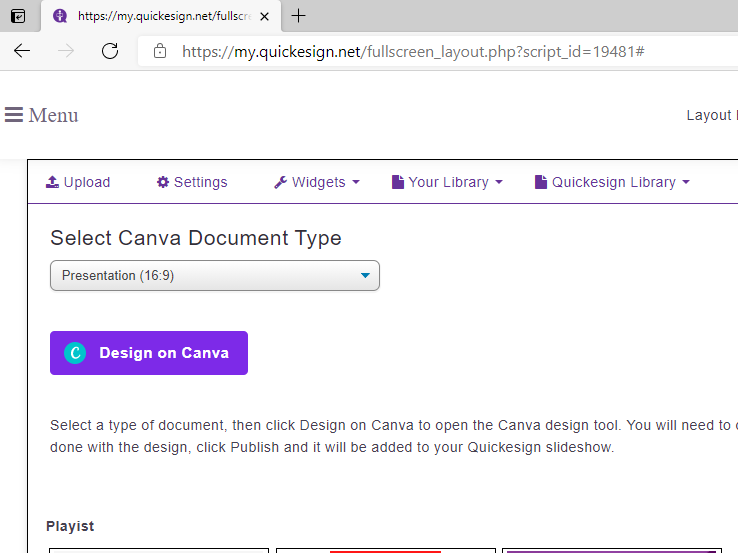Screen dimensions: 738x553
Task: Select the playlist thumbnail with red bar
Action: [386, 551]
